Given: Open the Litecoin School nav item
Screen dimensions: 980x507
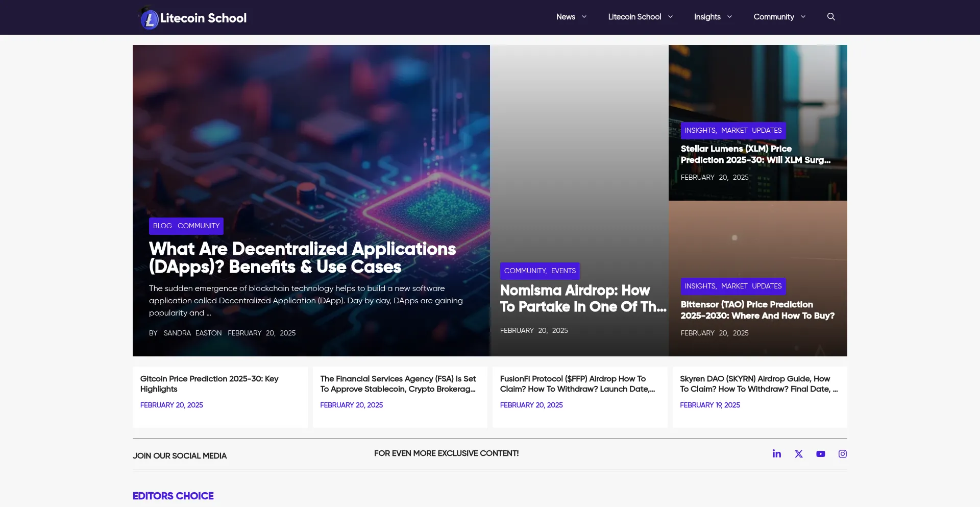Looking at the screenshot, I should 634,17.
